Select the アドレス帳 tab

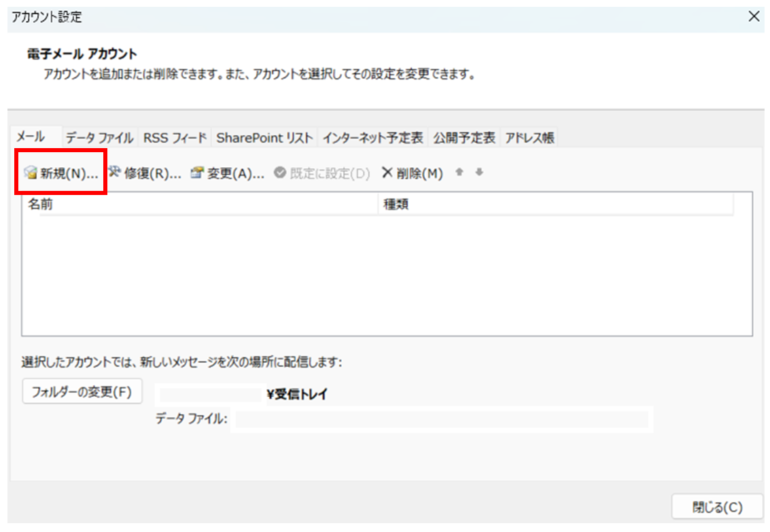pos(530,137)
